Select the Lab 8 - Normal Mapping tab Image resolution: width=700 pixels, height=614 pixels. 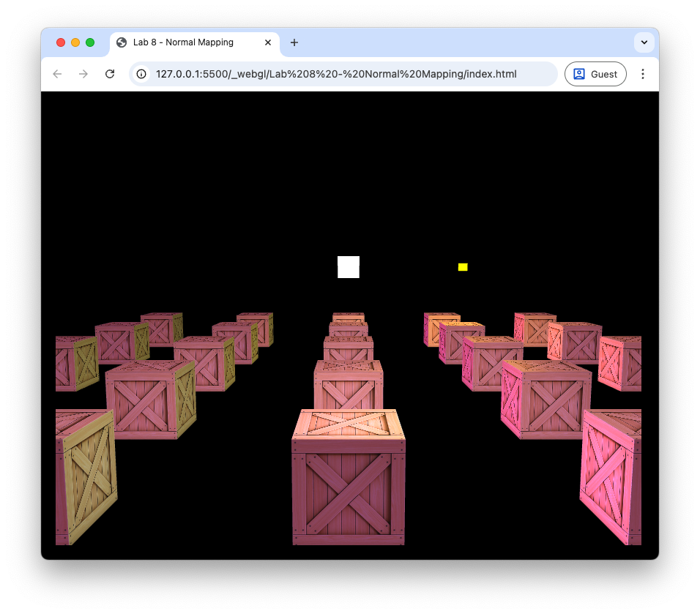coord(183,42)
